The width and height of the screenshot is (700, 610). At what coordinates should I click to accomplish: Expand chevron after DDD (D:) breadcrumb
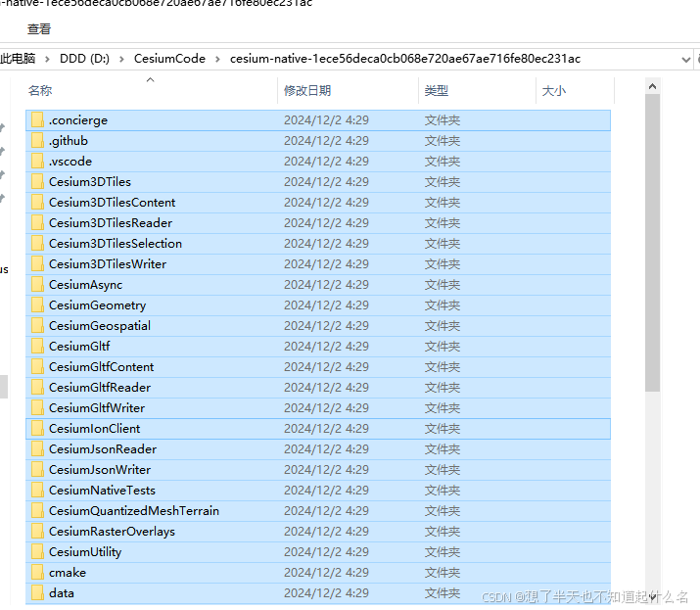[121, 59]
